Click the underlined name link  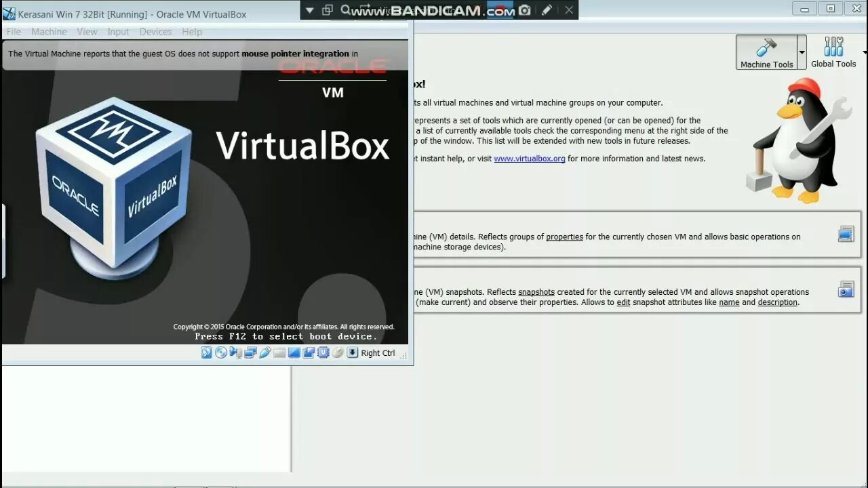coord(729,302)
